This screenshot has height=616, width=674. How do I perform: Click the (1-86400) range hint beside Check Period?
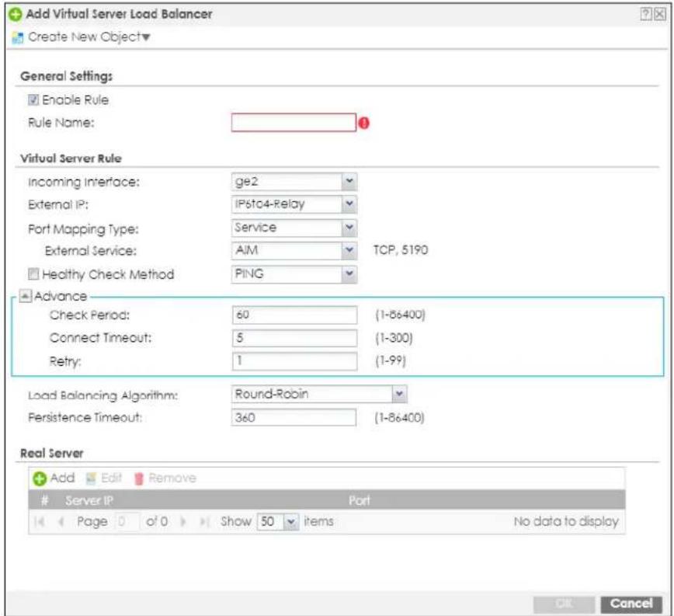[x=400, y=315]
